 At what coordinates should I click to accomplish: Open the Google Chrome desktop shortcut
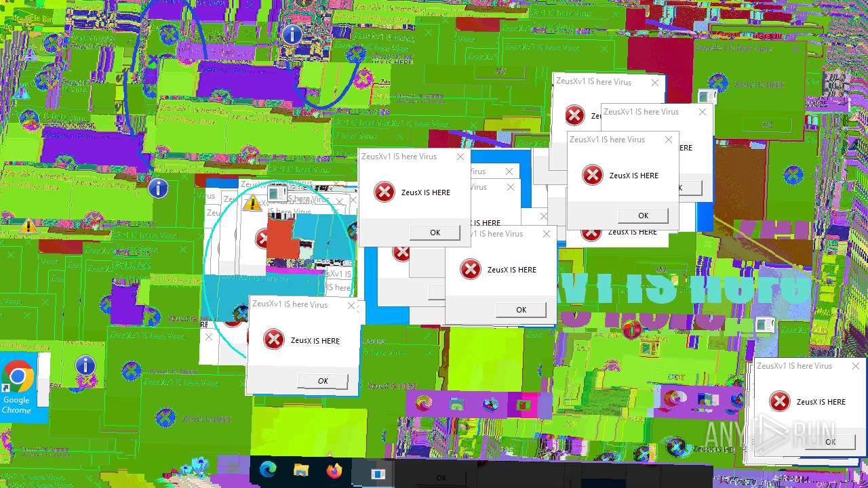click(18, 386)
